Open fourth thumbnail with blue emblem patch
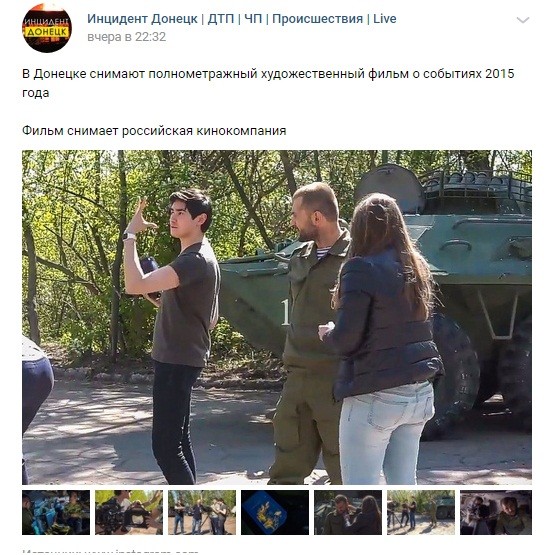This screenshot has width=548, height=555. tap(275, 512)
